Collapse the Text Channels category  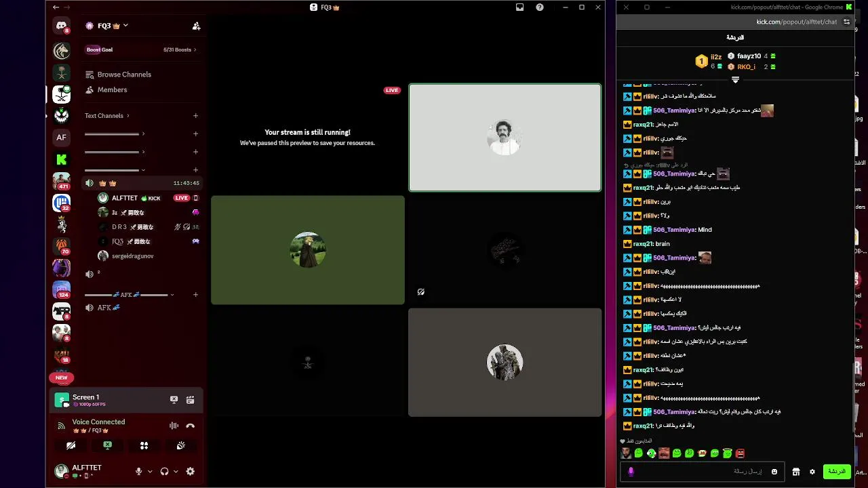107,116
